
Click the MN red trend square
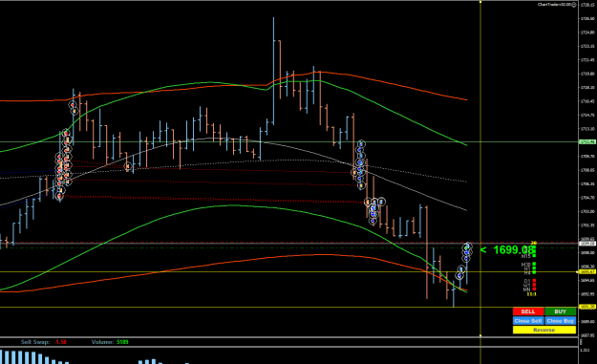534,289
